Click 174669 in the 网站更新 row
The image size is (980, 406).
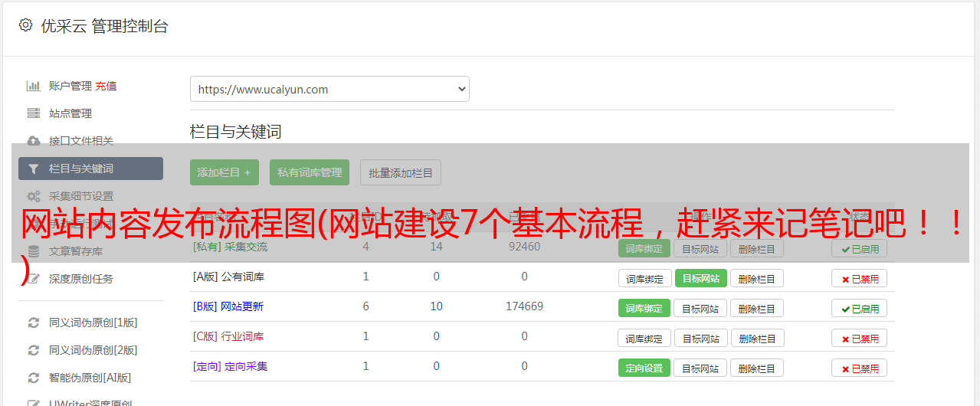coord(524,306)
